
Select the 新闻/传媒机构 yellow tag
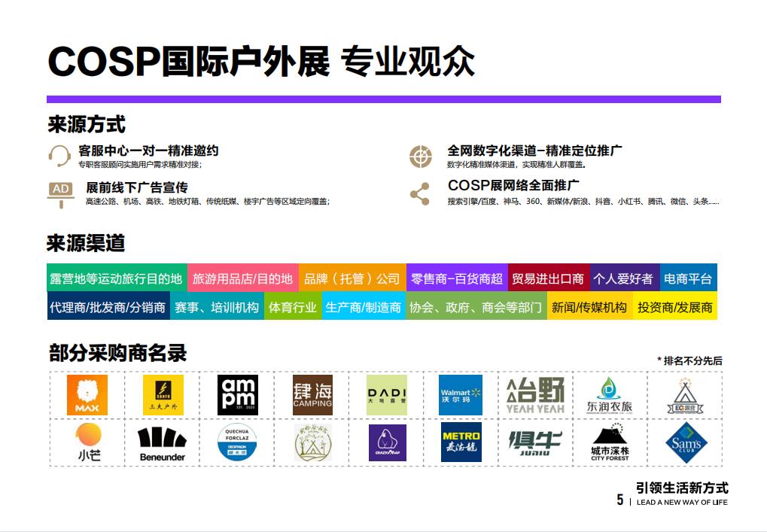(589, 307)
